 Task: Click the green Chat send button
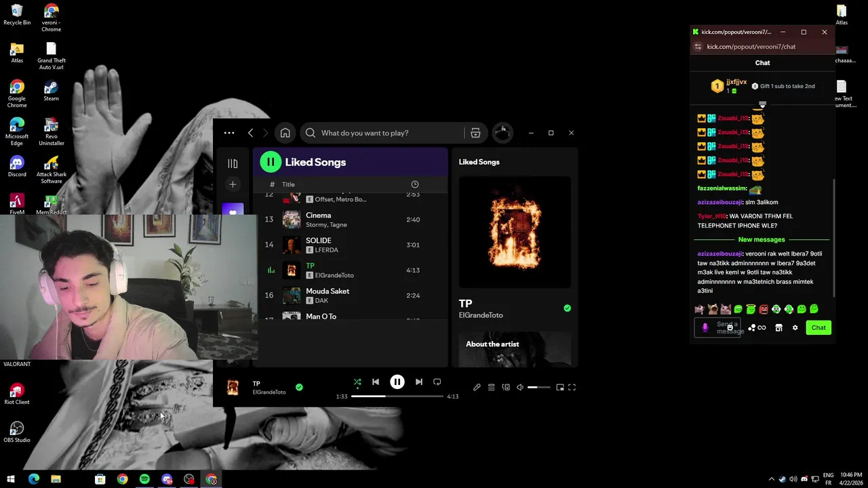pyautogui.click(x=818, y=327)
